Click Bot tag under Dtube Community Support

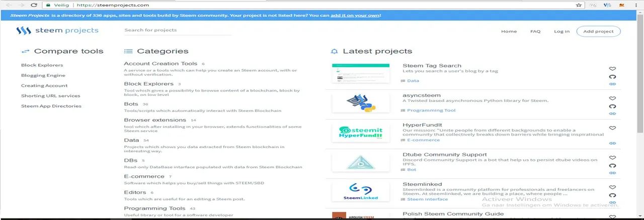tap(412, 170)
